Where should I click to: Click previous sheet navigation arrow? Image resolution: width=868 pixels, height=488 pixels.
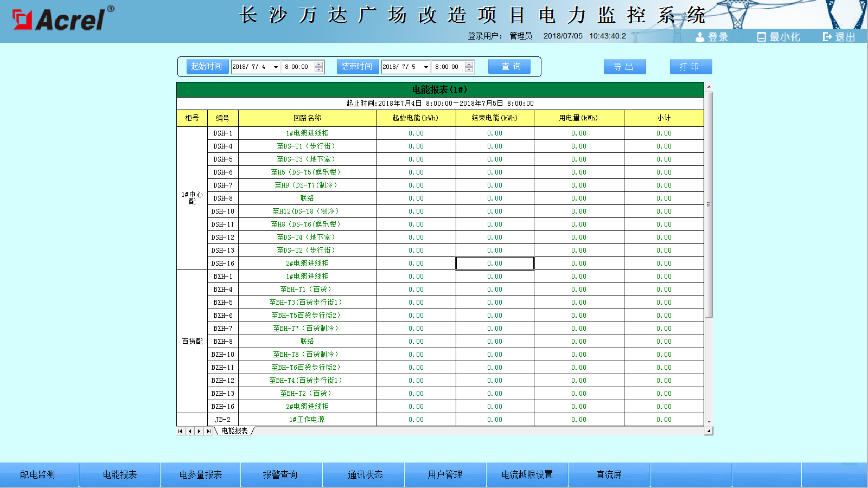[x=190, y=431]
